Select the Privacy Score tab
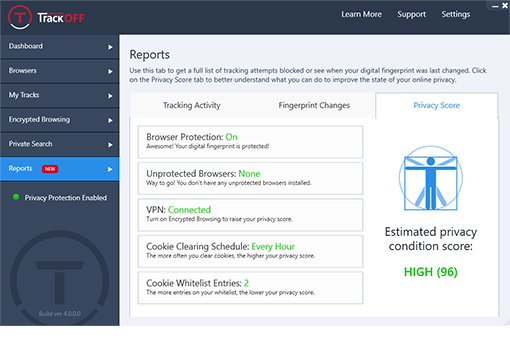The image size is (510, 364). [437, 105]
